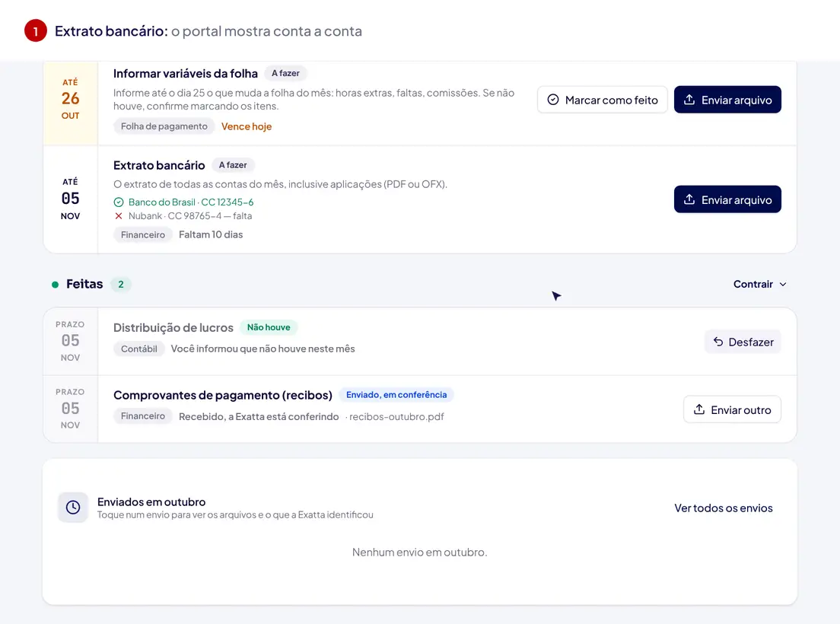Click the Folha de pagamento tag
Image resolution: width=840 pixels, height=624 pixels.
pos(164,126)
